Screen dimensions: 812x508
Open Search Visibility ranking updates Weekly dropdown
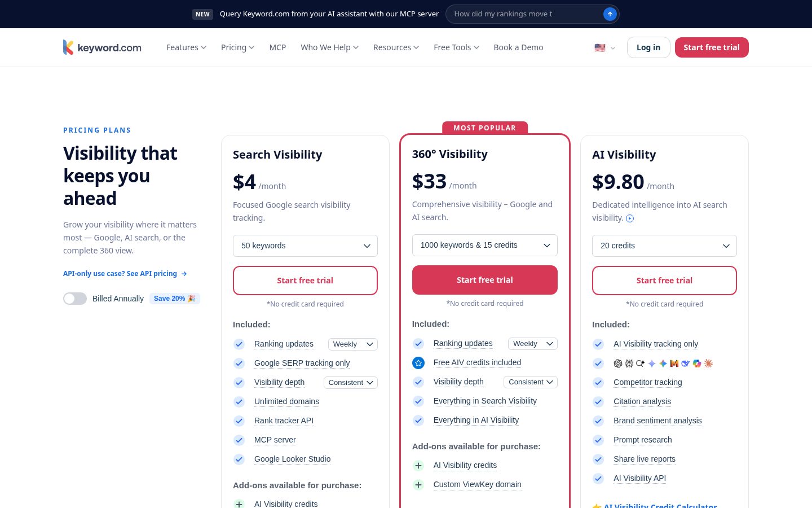[x=353, y=344]
